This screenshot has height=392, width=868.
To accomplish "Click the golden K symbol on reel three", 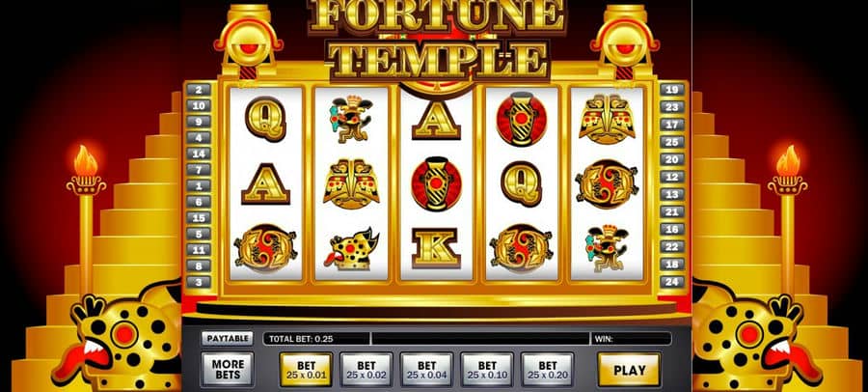I will pos(436,248).
